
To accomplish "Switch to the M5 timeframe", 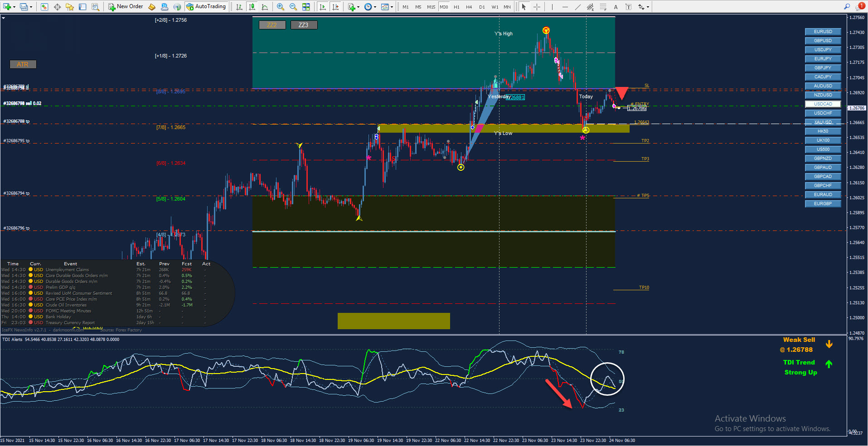I will 418,7.
